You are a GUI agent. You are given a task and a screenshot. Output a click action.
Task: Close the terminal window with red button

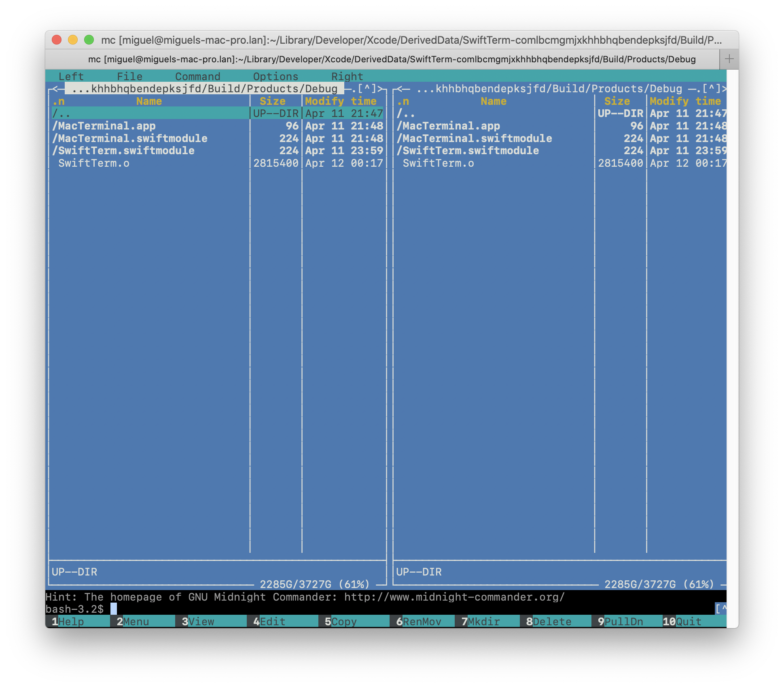coord(57,40)
